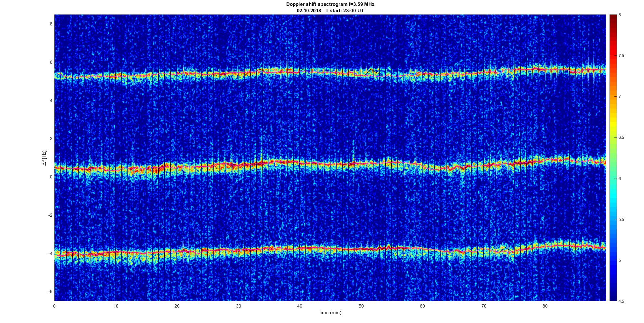Click the x-axis tick label 40
The width and height of the screenshot is (644, 323).
click(x=300, y=306)
